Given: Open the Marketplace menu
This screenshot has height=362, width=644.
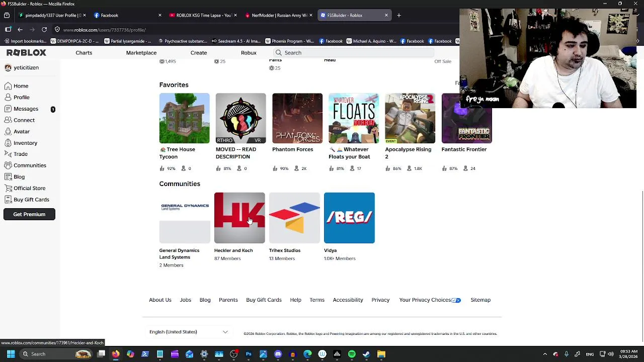Looking at the screenshot, I should point(141,53).
